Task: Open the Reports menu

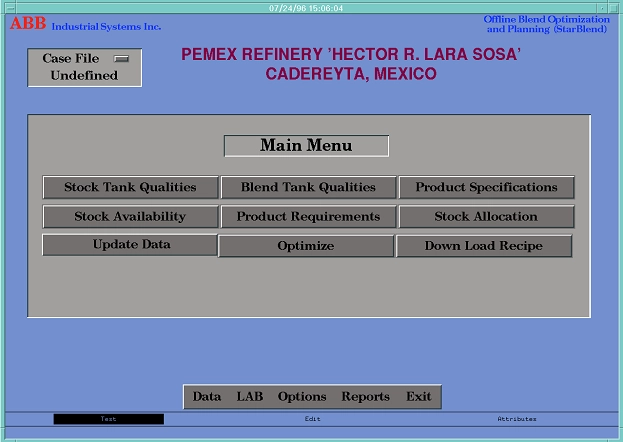Action: [366, 397]
